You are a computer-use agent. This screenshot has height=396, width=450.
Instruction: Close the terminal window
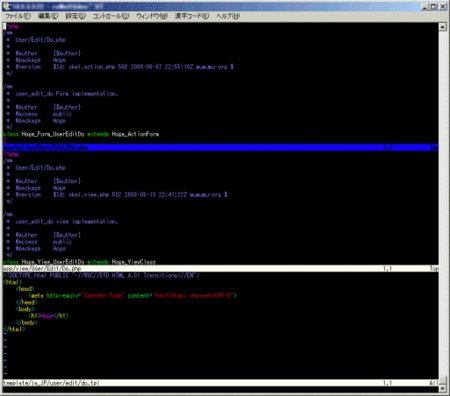[x=443, y=6]
